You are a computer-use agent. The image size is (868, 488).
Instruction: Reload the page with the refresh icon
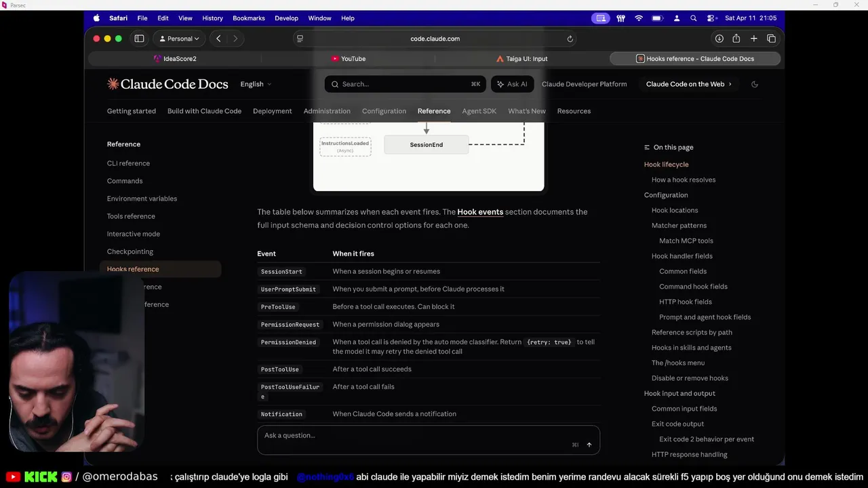coord(570,39)
